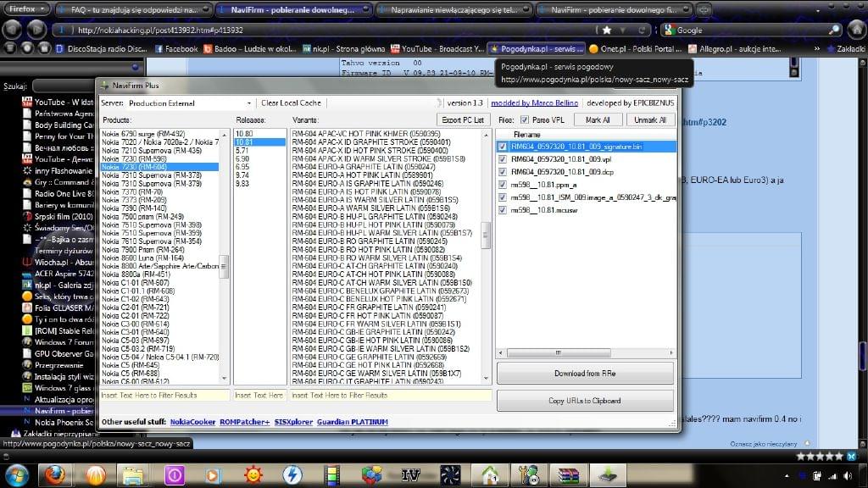
Task: Switch to FAQ tab in Firefox
Action: click(134, 9)
